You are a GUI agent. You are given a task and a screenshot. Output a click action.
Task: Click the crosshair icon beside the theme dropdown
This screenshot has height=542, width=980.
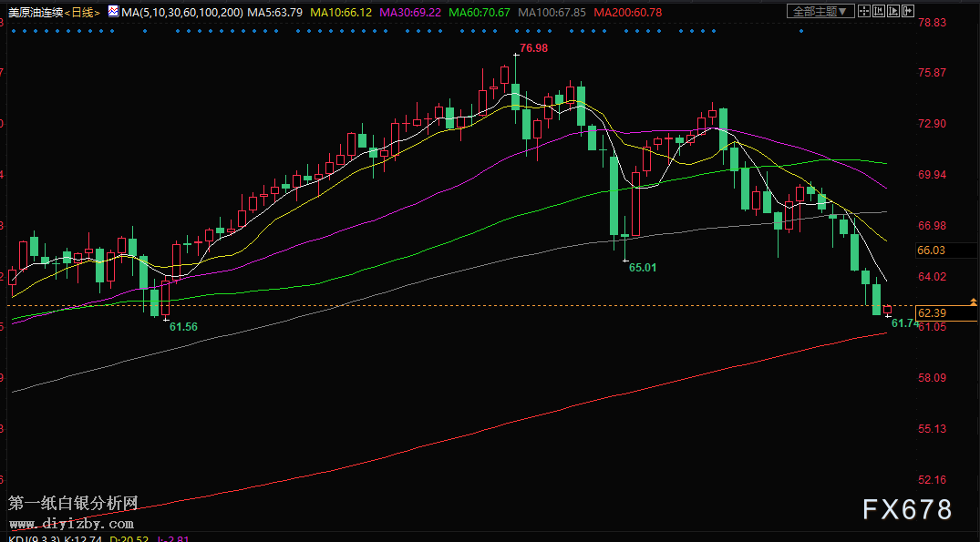tap(865, 12)
